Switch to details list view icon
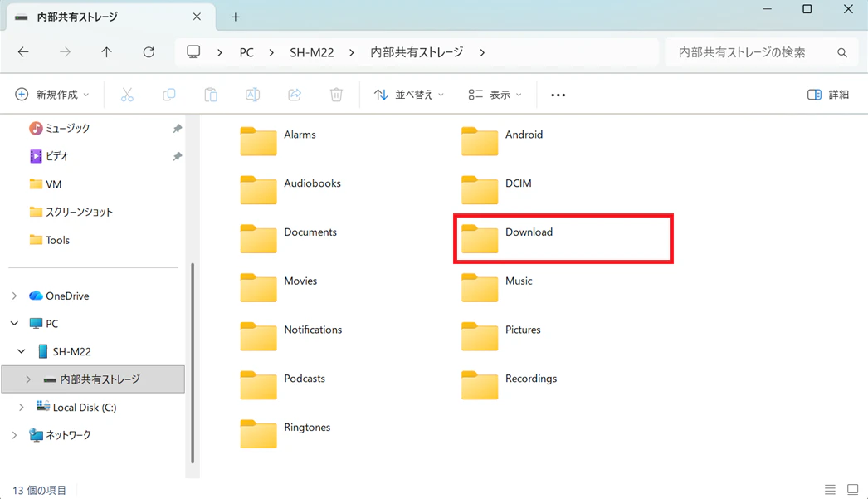 (830, 490)
